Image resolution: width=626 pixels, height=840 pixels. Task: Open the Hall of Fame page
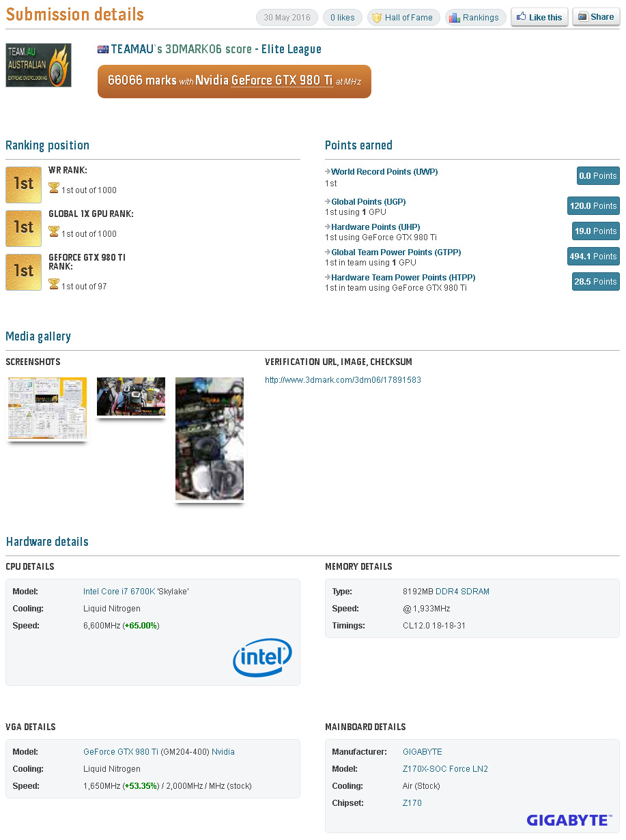(403, 18)
